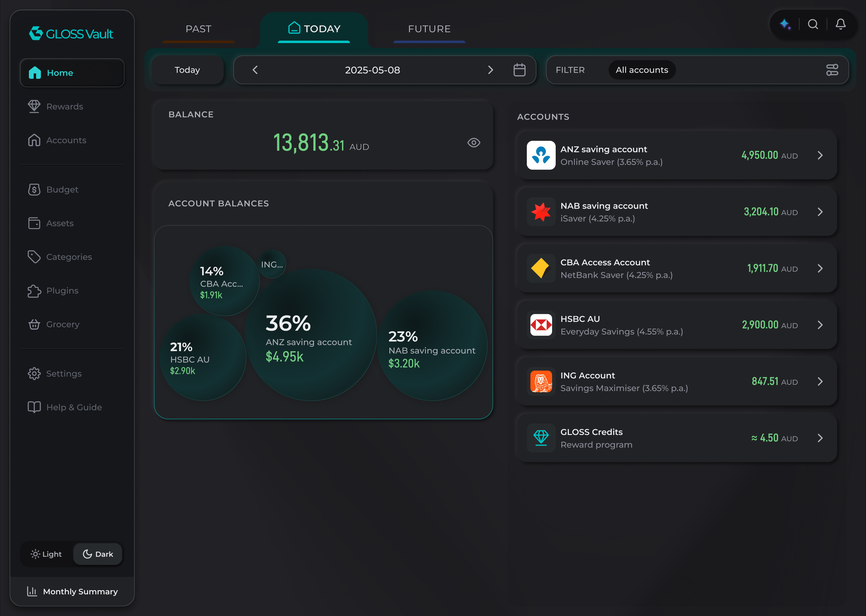Switch to Light theme
The image size is (866, 616).
tap(46, 554)
